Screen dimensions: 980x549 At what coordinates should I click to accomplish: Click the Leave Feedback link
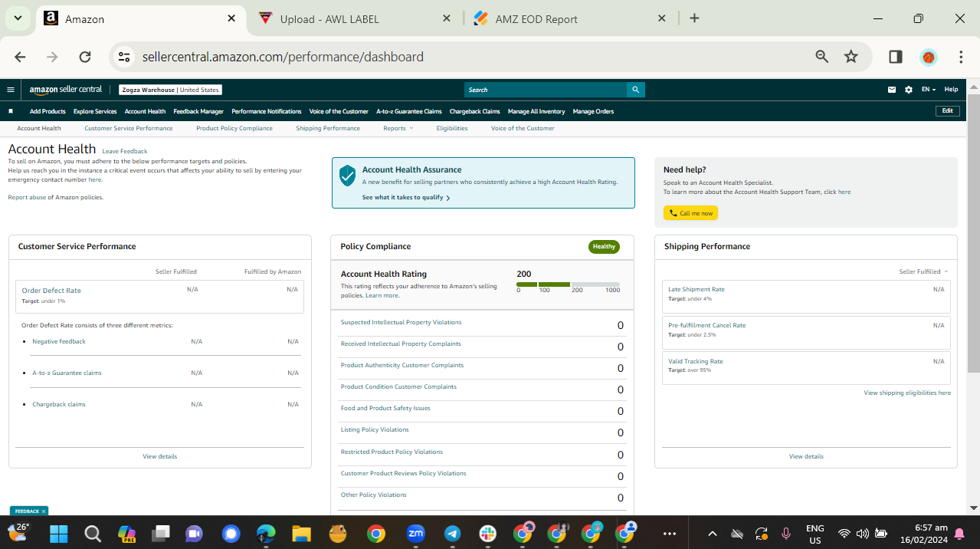tap(125, 151)
